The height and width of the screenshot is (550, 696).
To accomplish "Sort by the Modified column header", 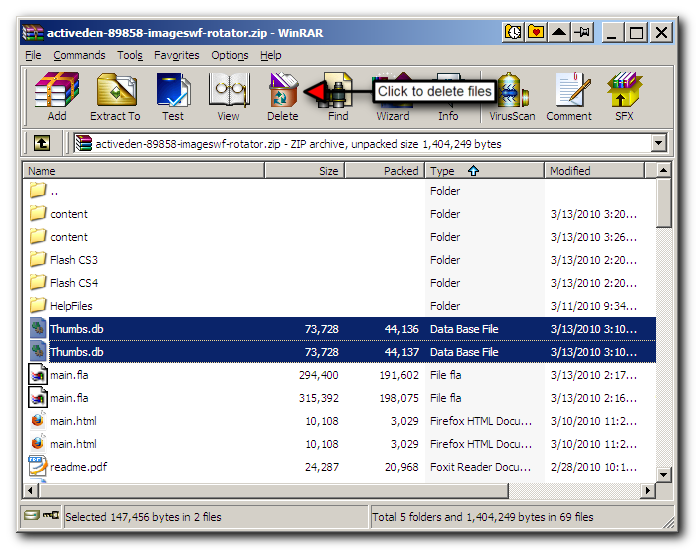I will [594, 170].
